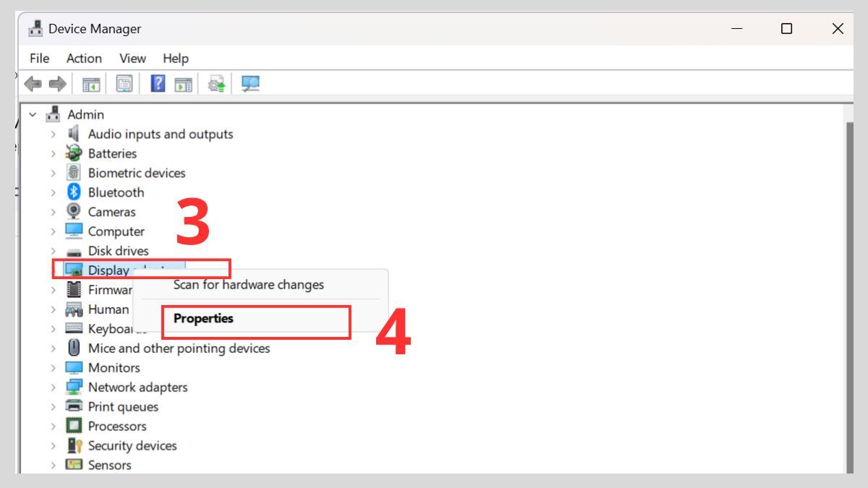Click the Mice and other pointing devices icon
868x488 pixels.
(74, 348)
